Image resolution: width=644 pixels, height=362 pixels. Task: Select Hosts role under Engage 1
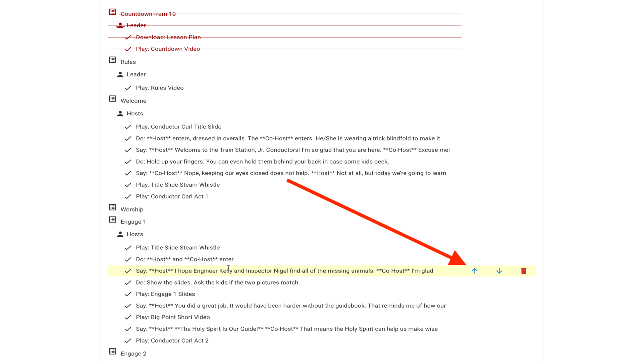click(135, 234)
